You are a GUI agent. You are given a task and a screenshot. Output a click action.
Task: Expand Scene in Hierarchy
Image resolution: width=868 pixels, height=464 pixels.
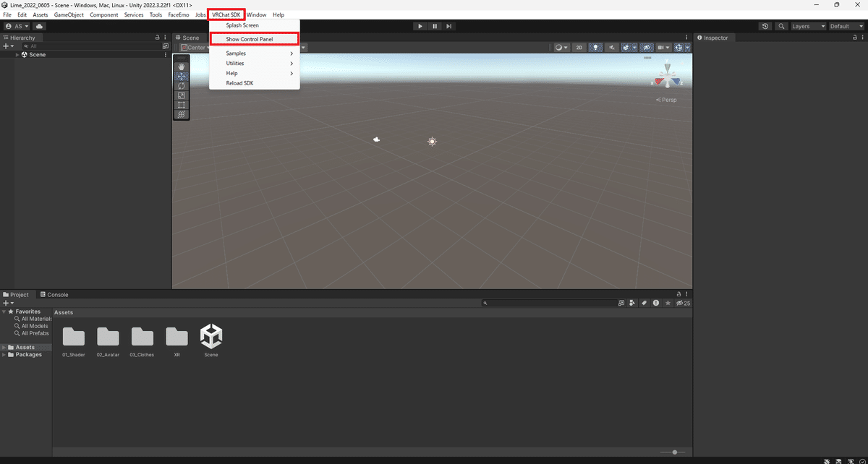(17, 55)
